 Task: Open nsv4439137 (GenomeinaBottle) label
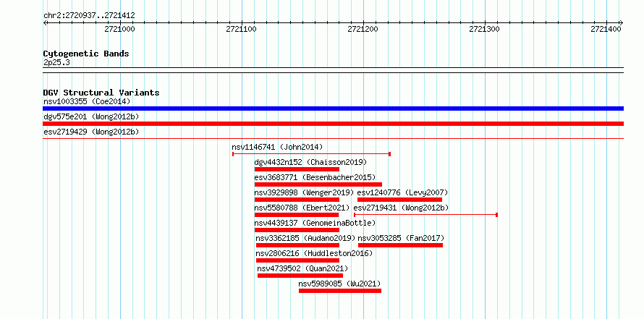315,223
